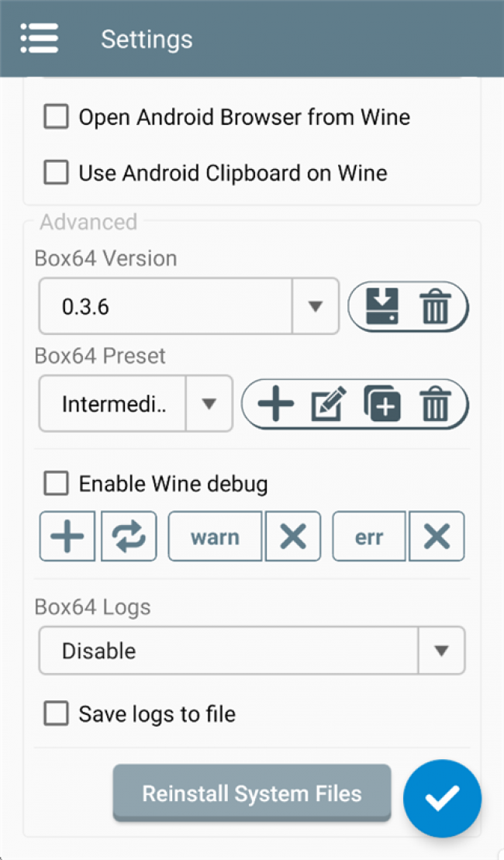Reset Wine debug channels to default
The width and height of the screenshot is (504, 860).
click(129, 536)
